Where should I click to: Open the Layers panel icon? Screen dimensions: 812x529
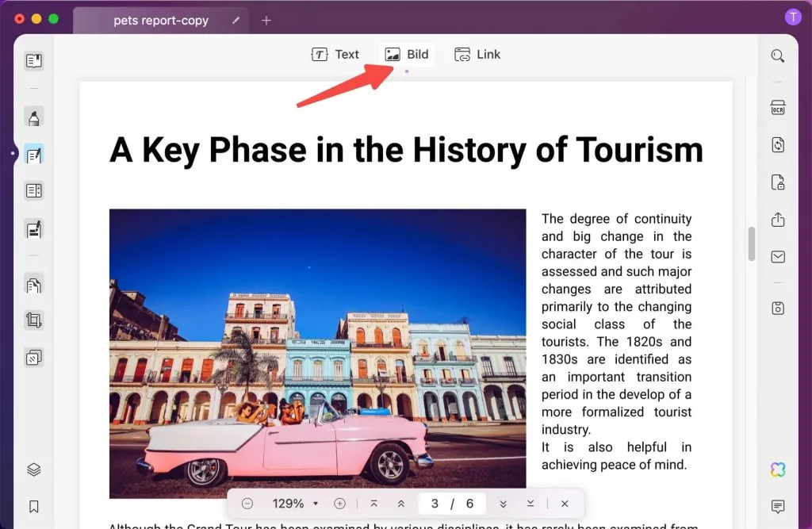click(x=33, y=470)
